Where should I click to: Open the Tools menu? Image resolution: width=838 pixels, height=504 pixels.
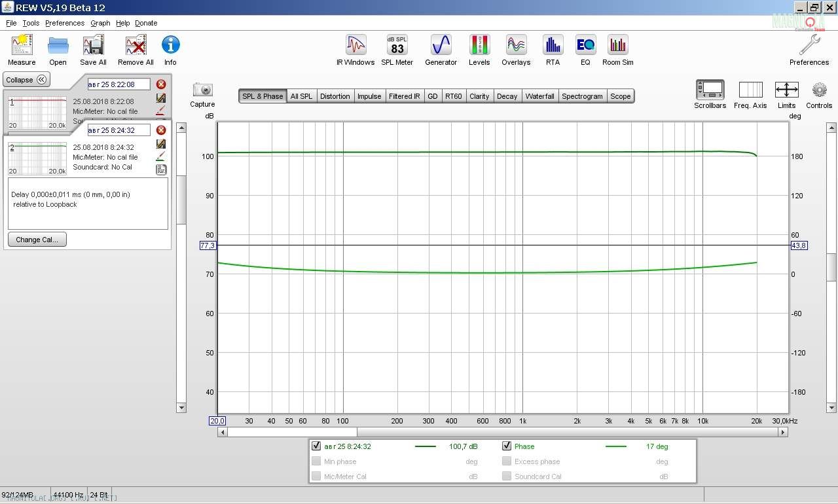coord(31,23)
